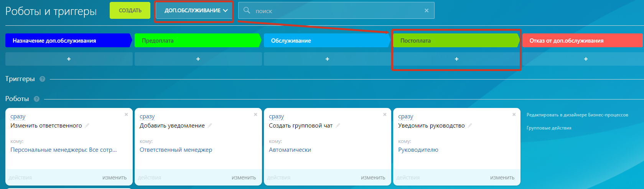
Task: Open Руководителю recipient link
Action: click(x=418, y=150)
